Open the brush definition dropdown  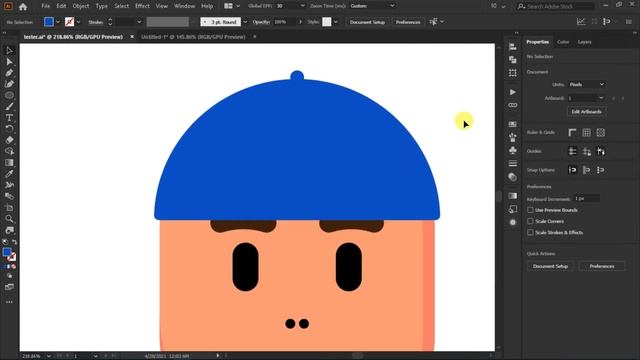click(x=245, y=22)
